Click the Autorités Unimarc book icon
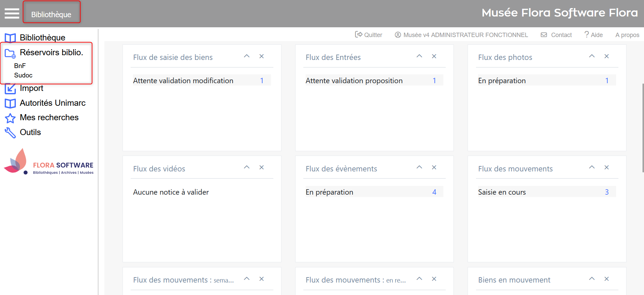Image resolution: width=644 pixels, height=295 pixels. (x=10, y=103)
